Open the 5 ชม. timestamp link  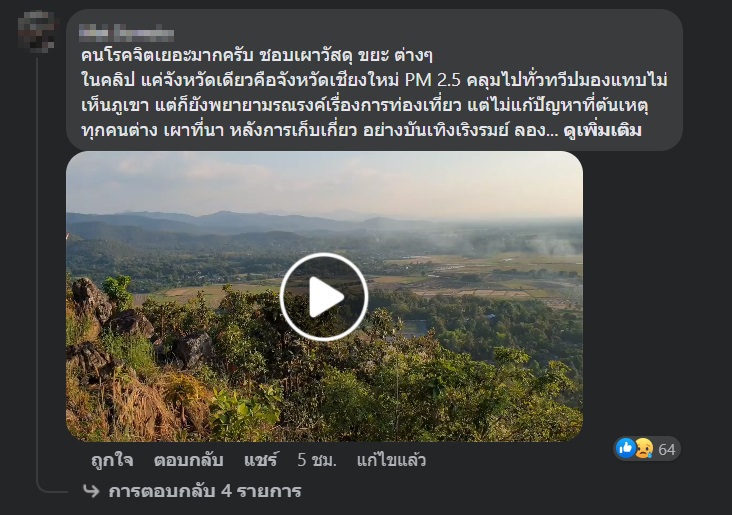point(317,460)
